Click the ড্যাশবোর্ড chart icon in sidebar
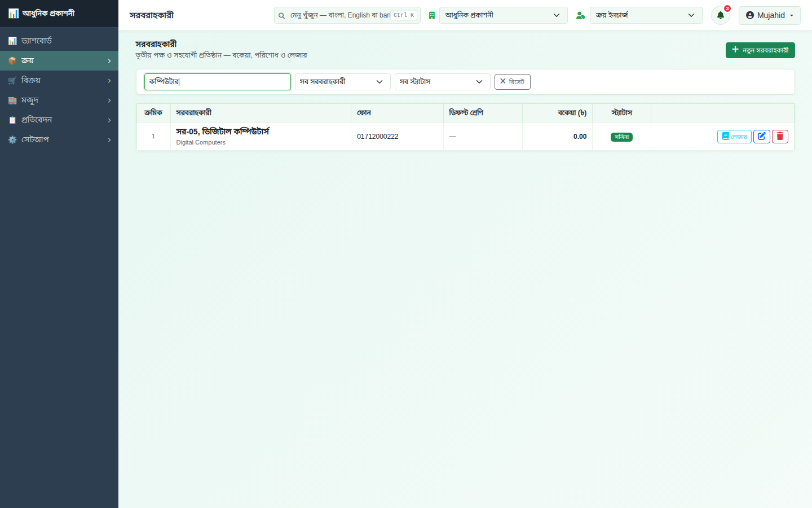The image size is (812, 508). pos(12,41)
